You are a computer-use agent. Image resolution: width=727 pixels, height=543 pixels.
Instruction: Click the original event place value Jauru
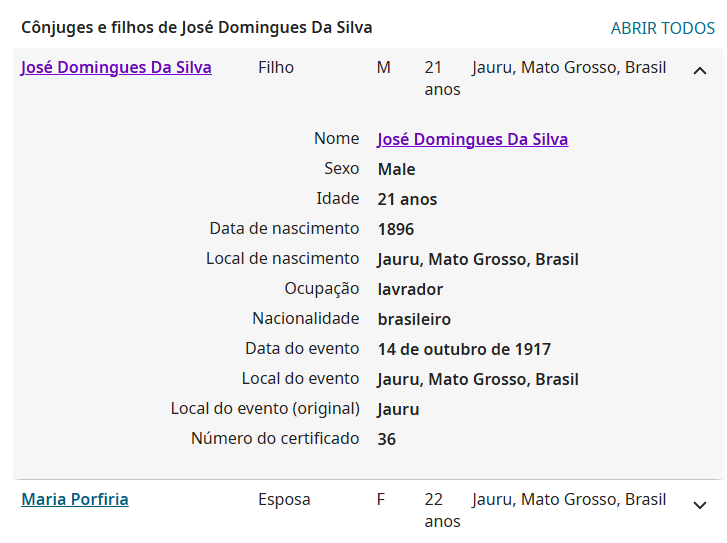(x=398, y=409)
